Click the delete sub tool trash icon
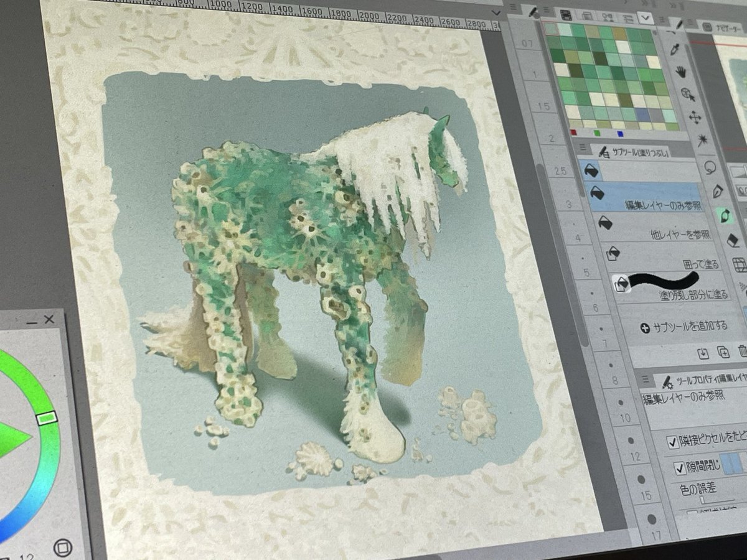 [x=742, y=351]
